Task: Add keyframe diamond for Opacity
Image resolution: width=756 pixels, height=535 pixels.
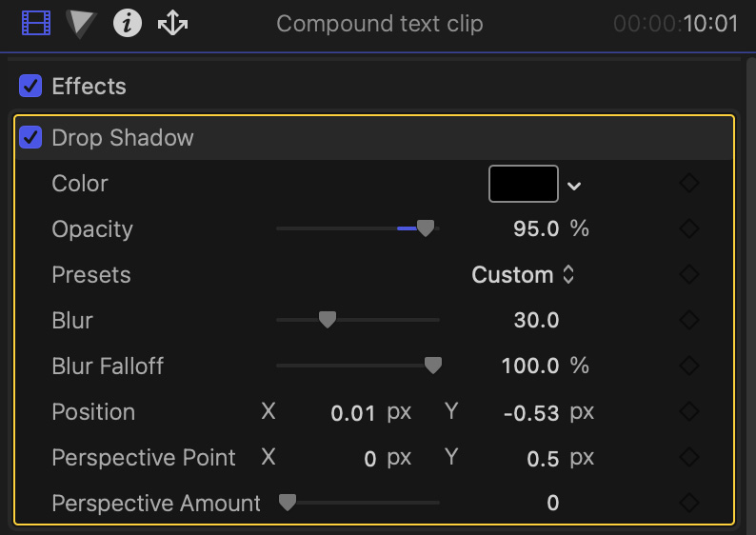Action: (x=689, y=229)
